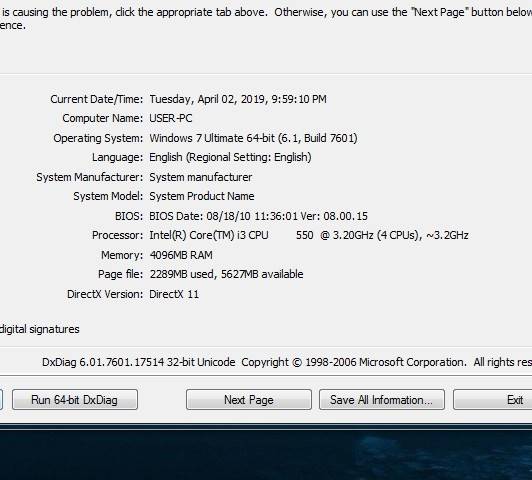The width and height of the screenshot is (532, 480).
Task: Click the System Product Name model value
Action: pos(202,196)
